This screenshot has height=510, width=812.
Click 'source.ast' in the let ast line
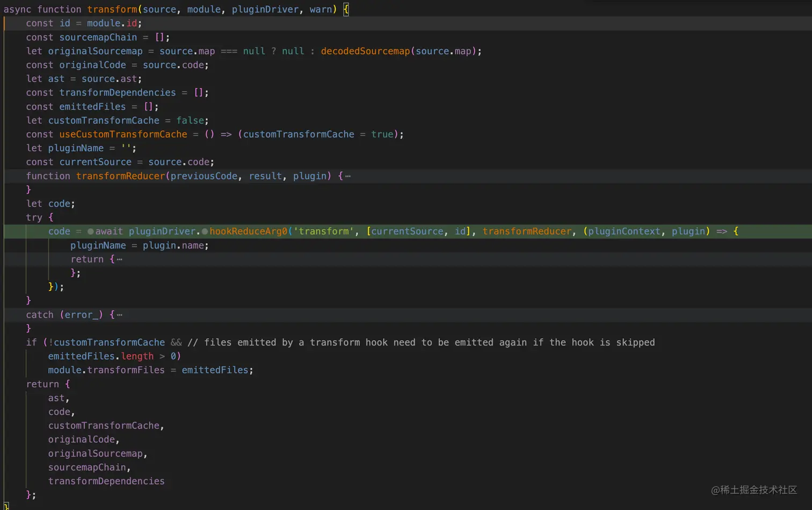[x=109, y=79]
